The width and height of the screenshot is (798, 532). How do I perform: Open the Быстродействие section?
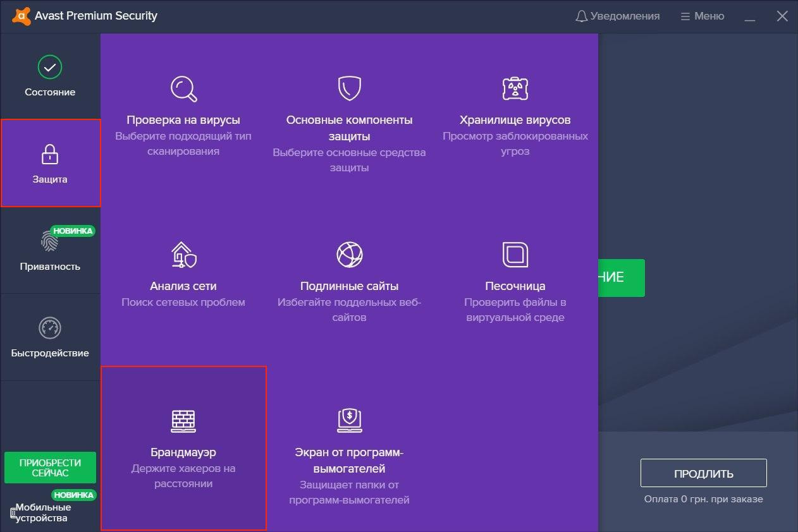pyautogui.click(x=50, y=337)
